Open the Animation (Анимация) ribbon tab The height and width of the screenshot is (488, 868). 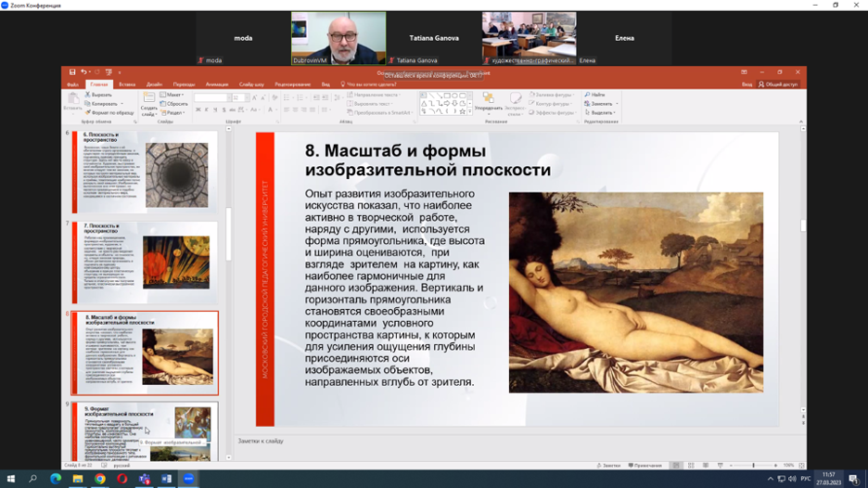click(x=218, y=84)
